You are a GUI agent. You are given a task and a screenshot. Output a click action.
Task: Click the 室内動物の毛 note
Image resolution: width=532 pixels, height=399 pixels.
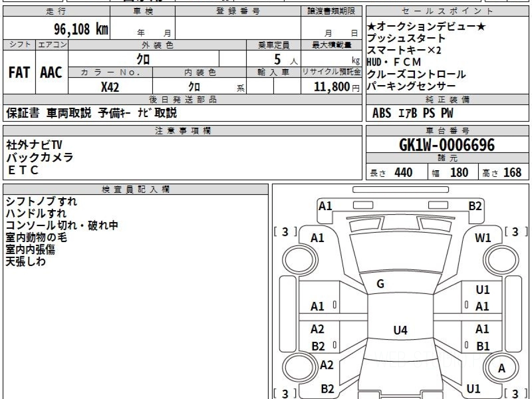36,237
